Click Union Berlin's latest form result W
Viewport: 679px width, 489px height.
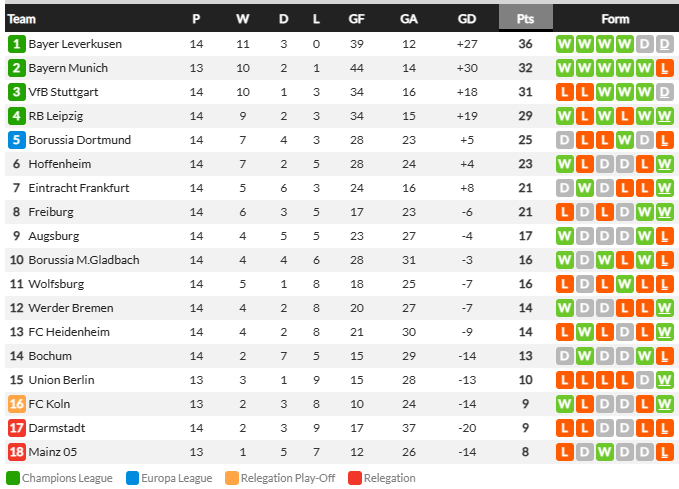664,380
